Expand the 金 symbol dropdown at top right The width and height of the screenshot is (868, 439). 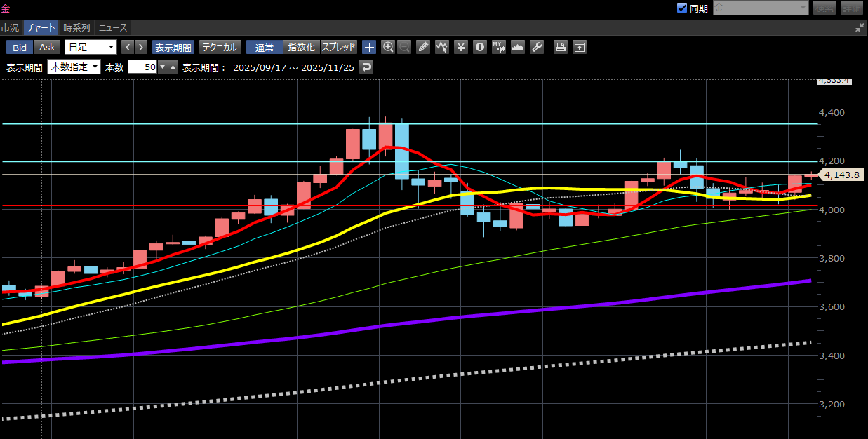pos(803,8)
